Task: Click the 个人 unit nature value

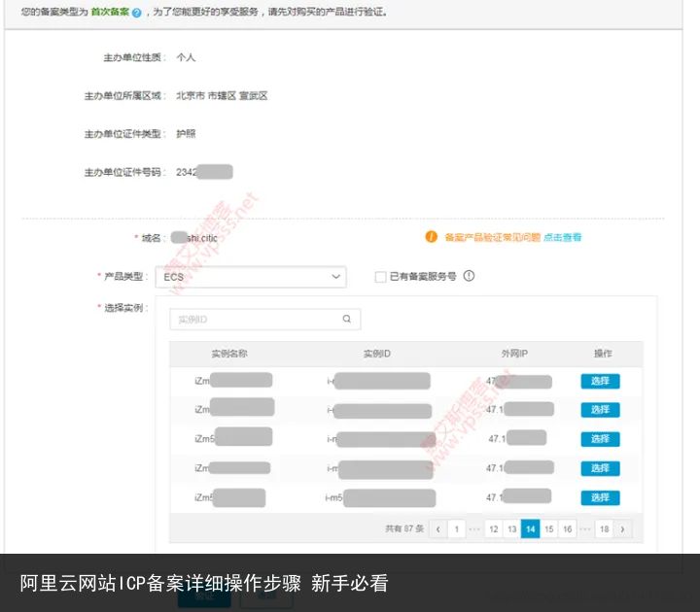Action: click(x=186, y=57)
